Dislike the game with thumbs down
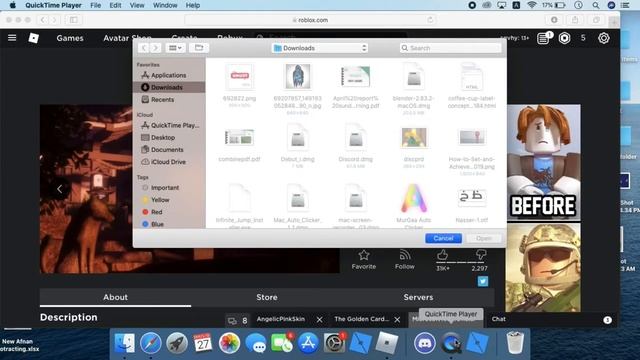This screenshot has width=640, height=360. pyautogui.click(x=481, y=255)
